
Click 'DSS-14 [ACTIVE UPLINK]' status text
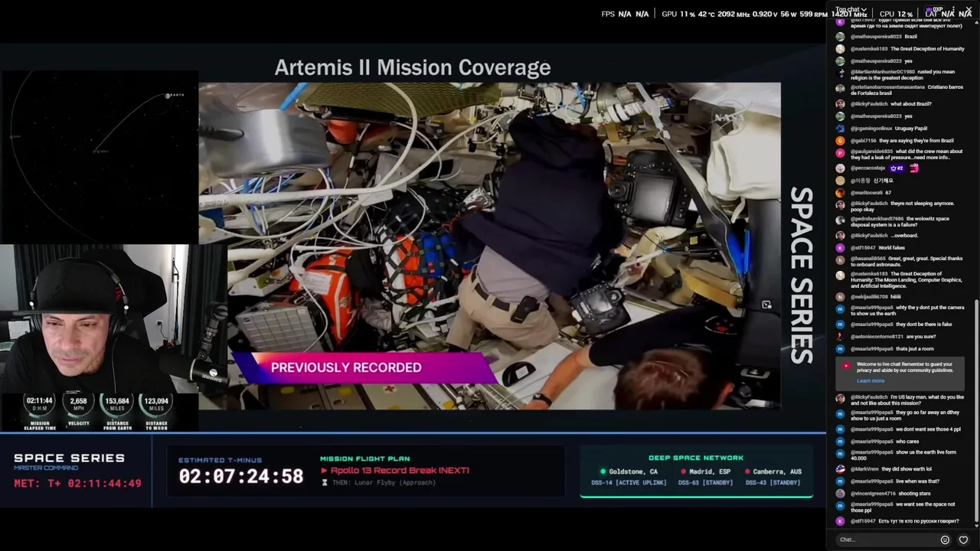coord(629,483)
